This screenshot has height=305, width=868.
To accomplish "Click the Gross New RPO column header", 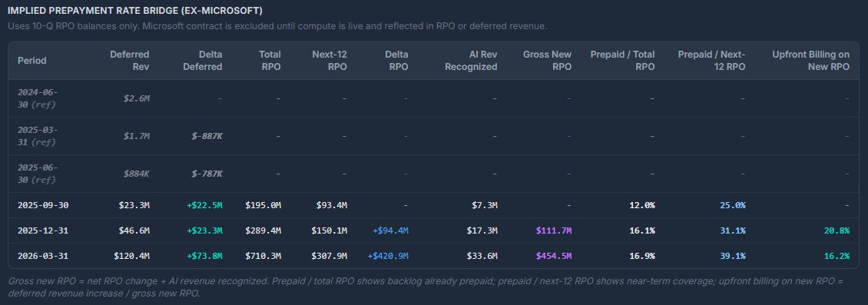I will click(547, 61).
